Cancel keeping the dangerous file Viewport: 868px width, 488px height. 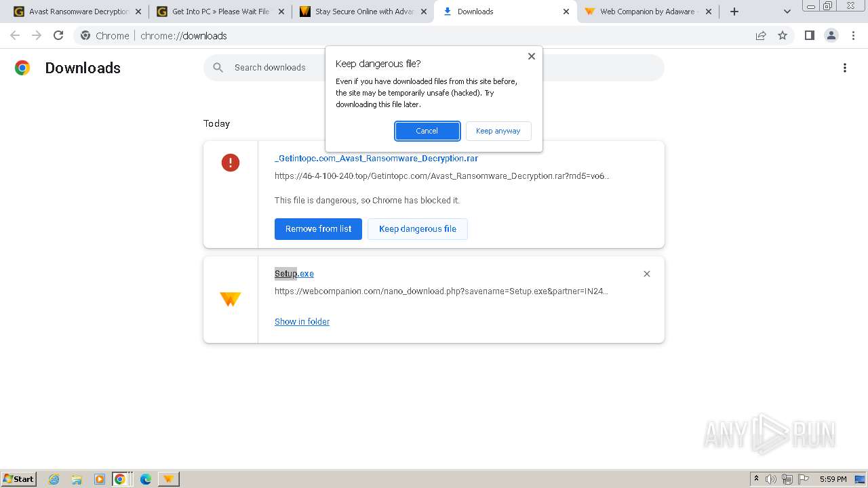pyautogui.click(x=427, y=131)
